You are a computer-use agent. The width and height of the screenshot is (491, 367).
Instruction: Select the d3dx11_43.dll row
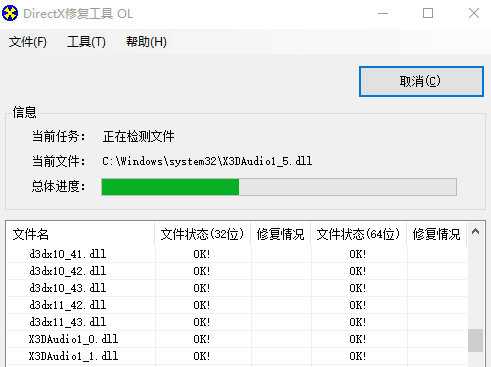click(x=237, y=322)
